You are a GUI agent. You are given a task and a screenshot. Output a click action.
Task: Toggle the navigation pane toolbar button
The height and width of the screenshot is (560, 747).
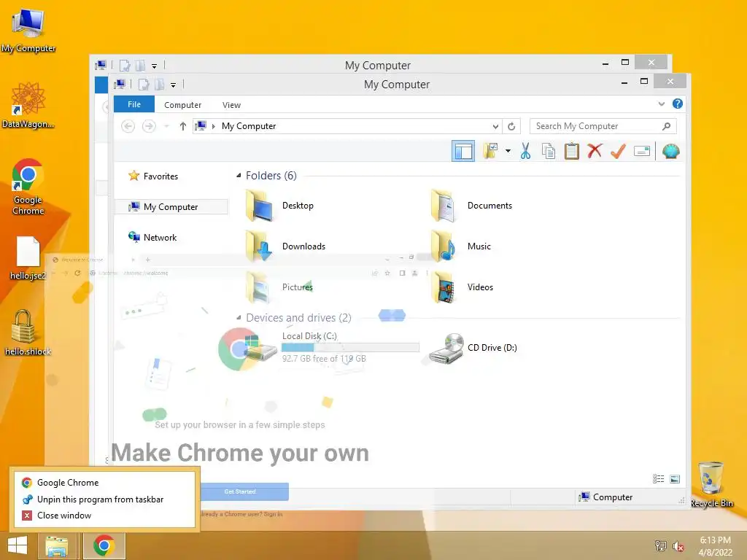pyautogui.click(x=463, y=152)
